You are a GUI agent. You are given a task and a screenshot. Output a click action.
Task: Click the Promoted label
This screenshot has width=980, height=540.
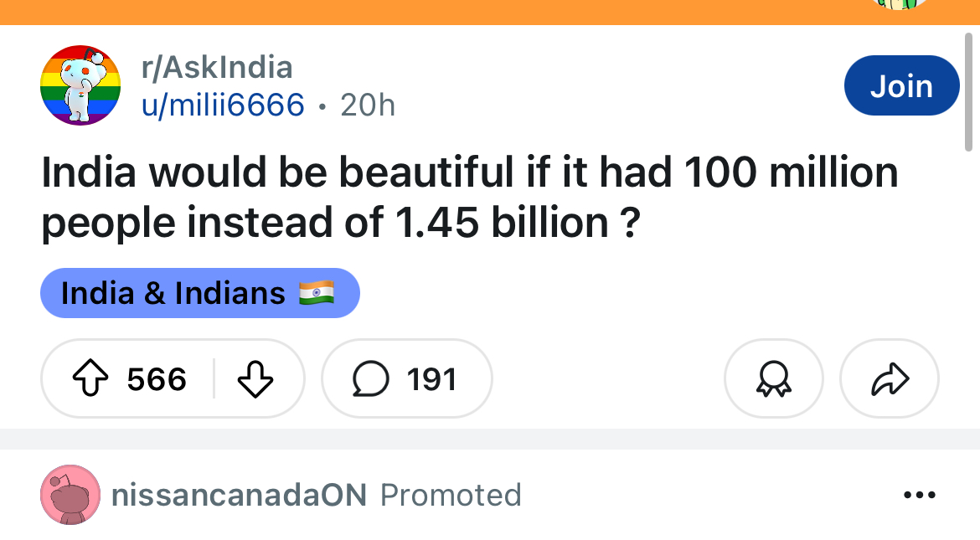451,495
